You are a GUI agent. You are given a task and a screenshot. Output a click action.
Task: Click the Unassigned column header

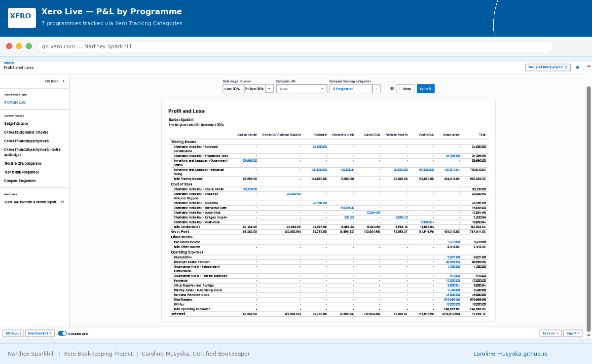(x=451, y=135)
